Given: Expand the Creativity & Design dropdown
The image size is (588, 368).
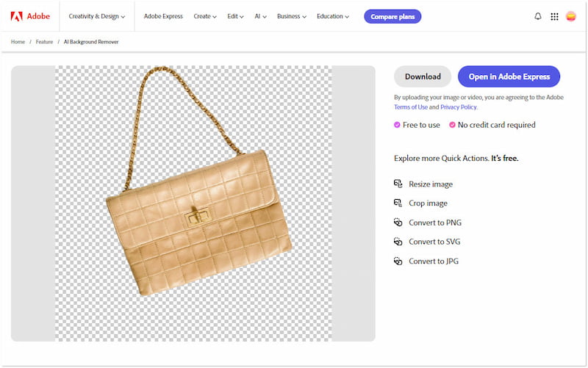Looking at the screenshot, I should tap(96, 16).
